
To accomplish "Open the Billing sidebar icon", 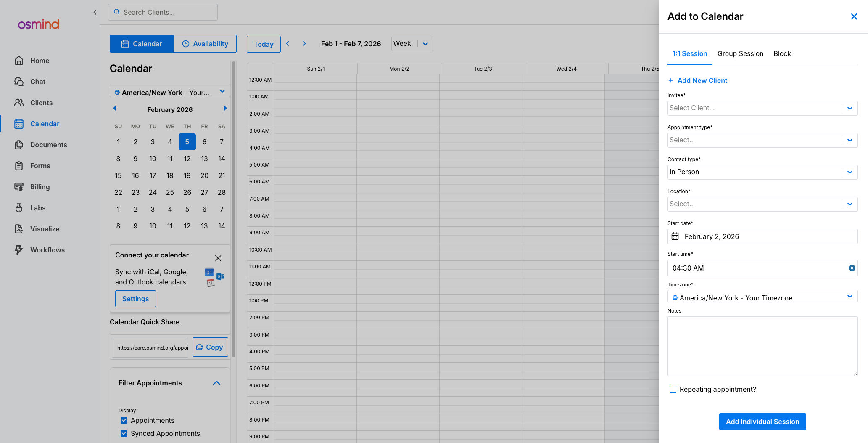I will click(19, 187).
